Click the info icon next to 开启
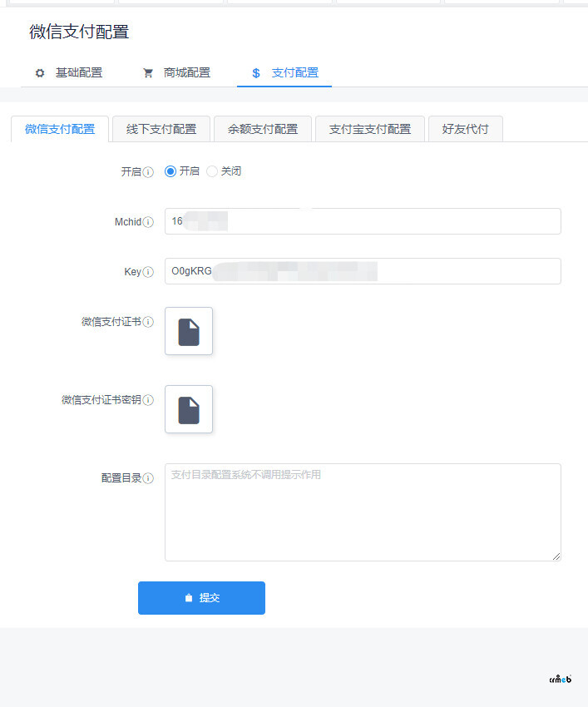The height and width of the screenshot is (707, 588). (148, 172)
